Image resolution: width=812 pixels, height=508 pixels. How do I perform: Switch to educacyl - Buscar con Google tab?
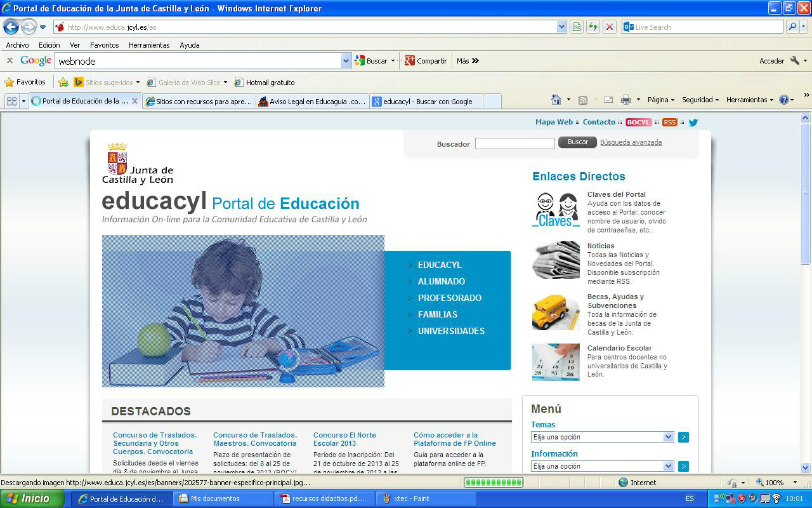point(427,102)
